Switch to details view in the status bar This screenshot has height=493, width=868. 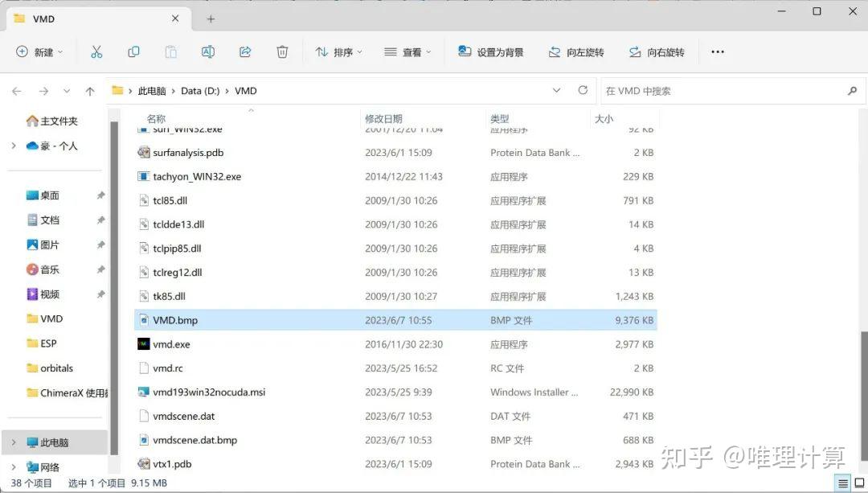pyautogui.click(x=842, y=481)
